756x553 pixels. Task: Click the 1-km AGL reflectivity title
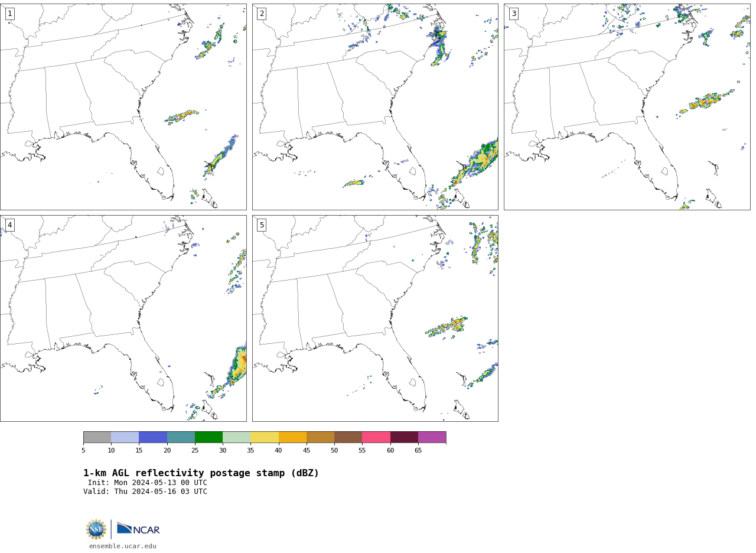pos(201,473)
